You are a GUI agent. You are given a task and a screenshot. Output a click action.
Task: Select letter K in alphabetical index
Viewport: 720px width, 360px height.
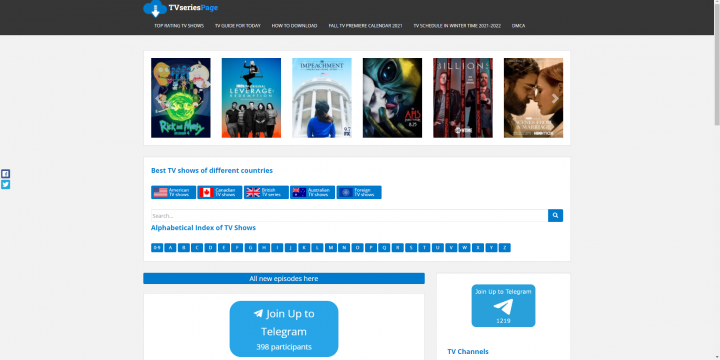pyautogui.click(x=304, y=248)
